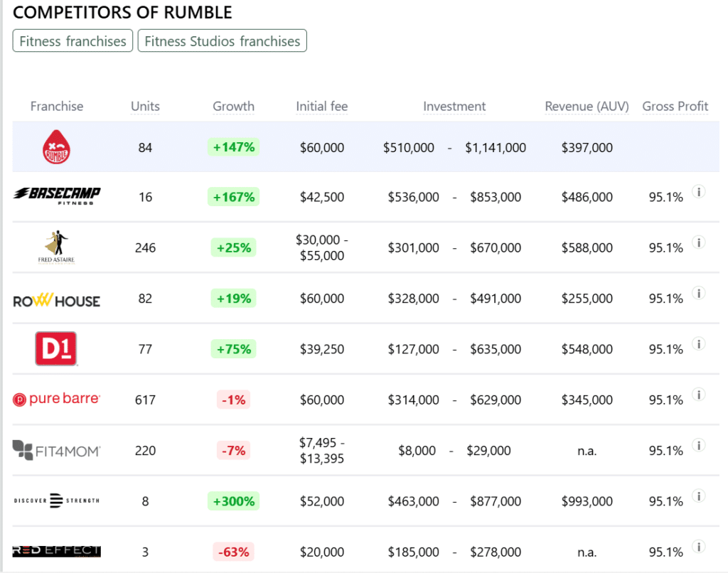728x573 pixels.
Task: Click info icon in Red Effect row
Action: point(699,546)
